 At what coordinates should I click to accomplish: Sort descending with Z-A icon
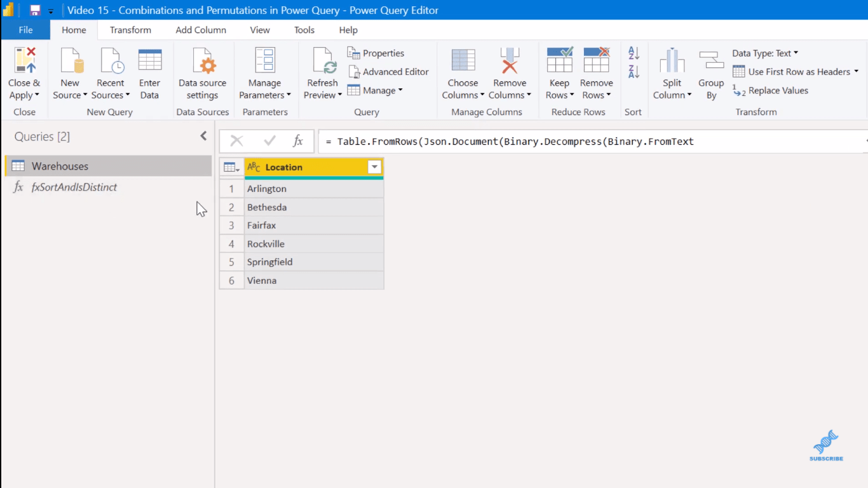(634, 72)
